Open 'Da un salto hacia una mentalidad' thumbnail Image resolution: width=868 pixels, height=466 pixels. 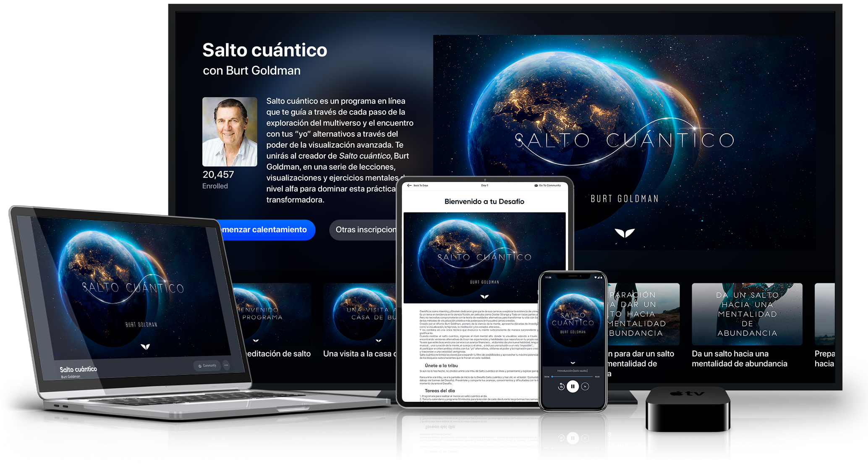click(x=747, y=314)
